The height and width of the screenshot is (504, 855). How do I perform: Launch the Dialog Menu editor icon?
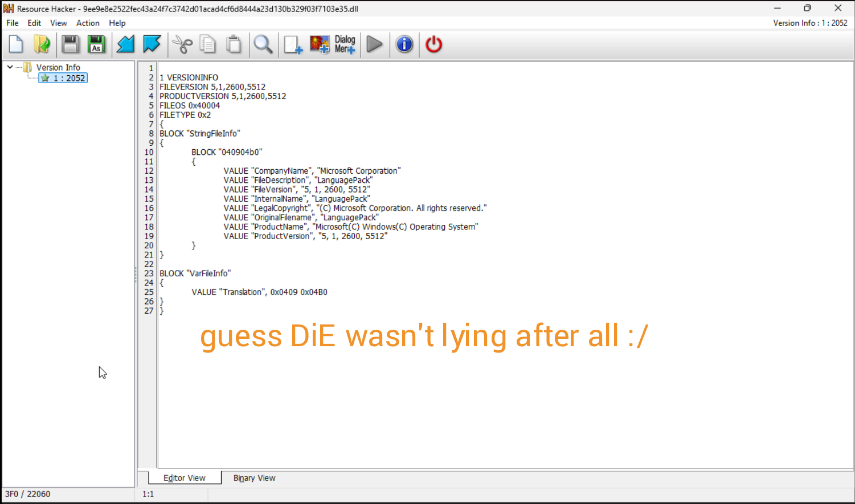click(x=344, y=44)
